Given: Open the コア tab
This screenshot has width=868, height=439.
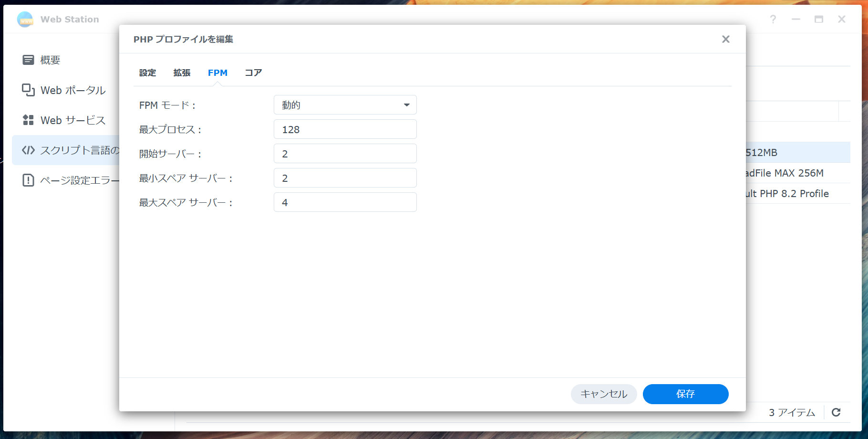Looking at the screenshot, I should pos(253,73).
